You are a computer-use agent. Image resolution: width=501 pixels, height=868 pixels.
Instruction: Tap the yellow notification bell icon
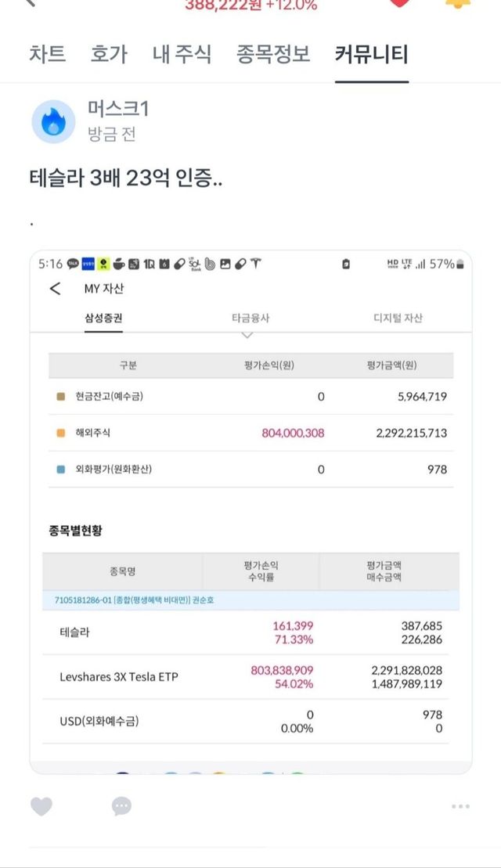click(456, 3)
